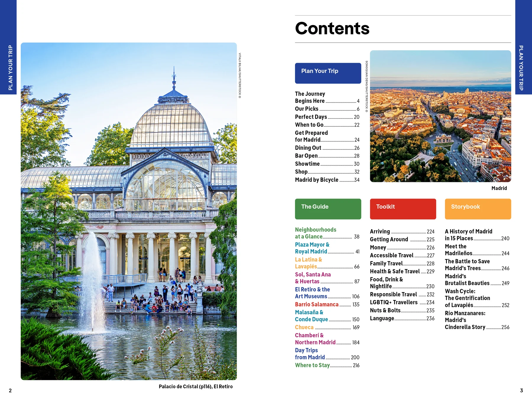The width and height of the screenshot is (532, 409).
Task: Select the Our Picks contents entry
Action: click(x=307, y=109)
